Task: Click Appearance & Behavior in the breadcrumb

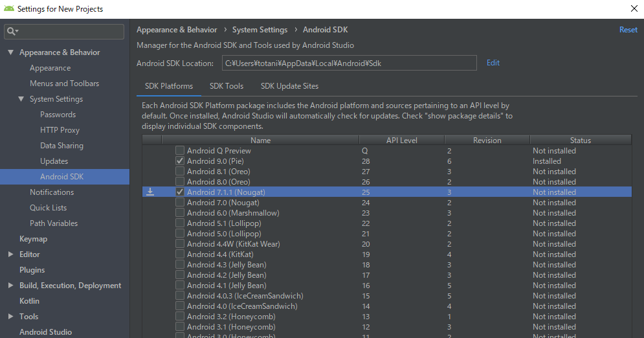Action: pyautogui.click(x=177, y=30)
